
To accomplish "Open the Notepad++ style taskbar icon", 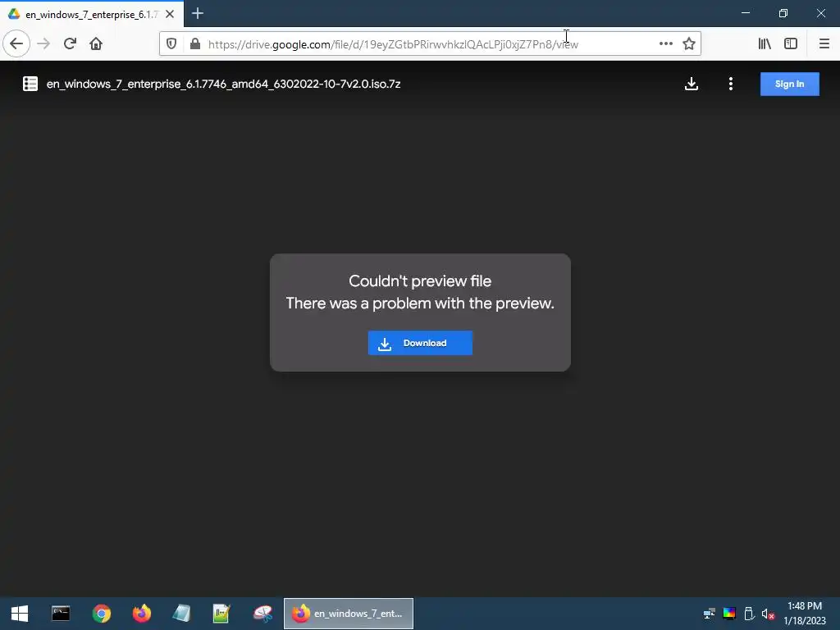I will coord(221,614).
